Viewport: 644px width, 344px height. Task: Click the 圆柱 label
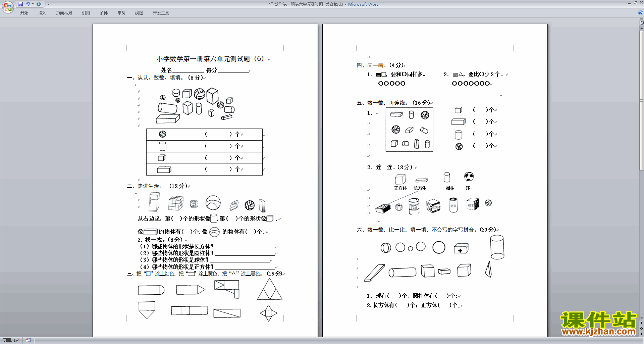pos(450,188)
